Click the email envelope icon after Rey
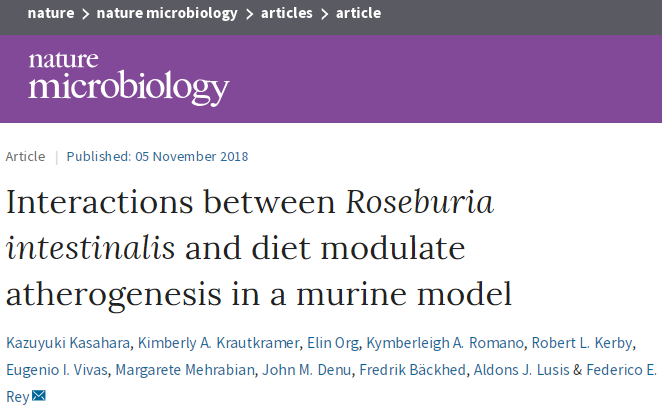The width and height of the screenshot is (662, 408). click(39, 397)
